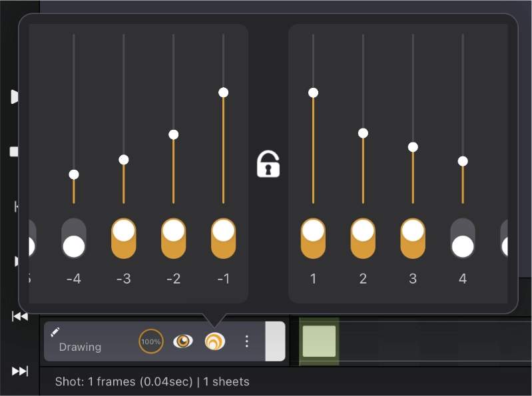Enable onion skin frame 4 switch
The image size is (532, 396).
coord(463,238)
